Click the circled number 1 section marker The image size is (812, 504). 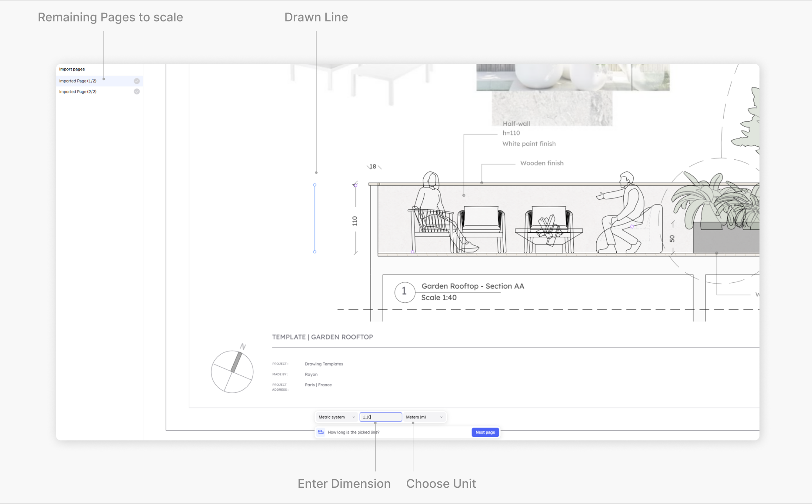pos(404,292)
